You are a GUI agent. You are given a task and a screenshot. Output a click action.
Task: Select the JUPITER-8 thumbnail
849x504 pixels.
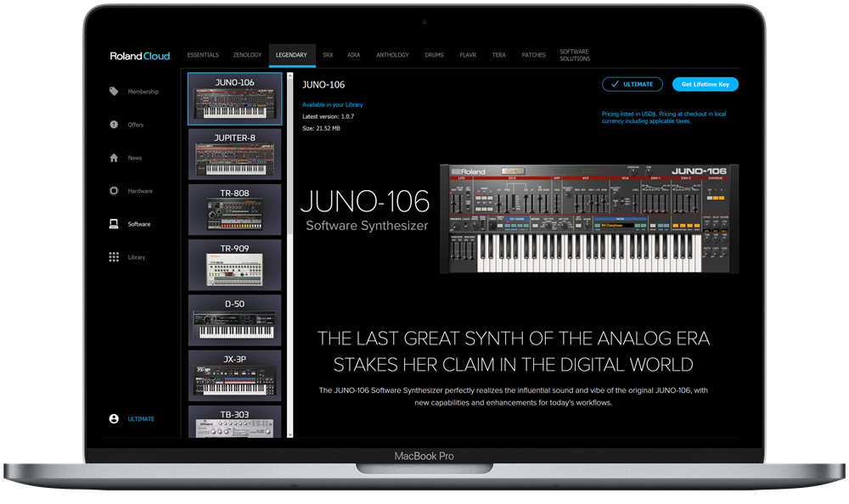click(x=234, y=154)
